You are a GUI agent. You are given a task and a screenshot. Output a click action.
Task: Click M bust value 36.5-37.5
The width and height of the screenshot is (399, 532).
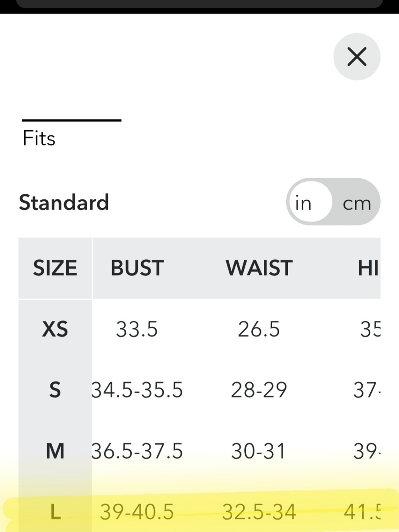(x=137, y=451)
